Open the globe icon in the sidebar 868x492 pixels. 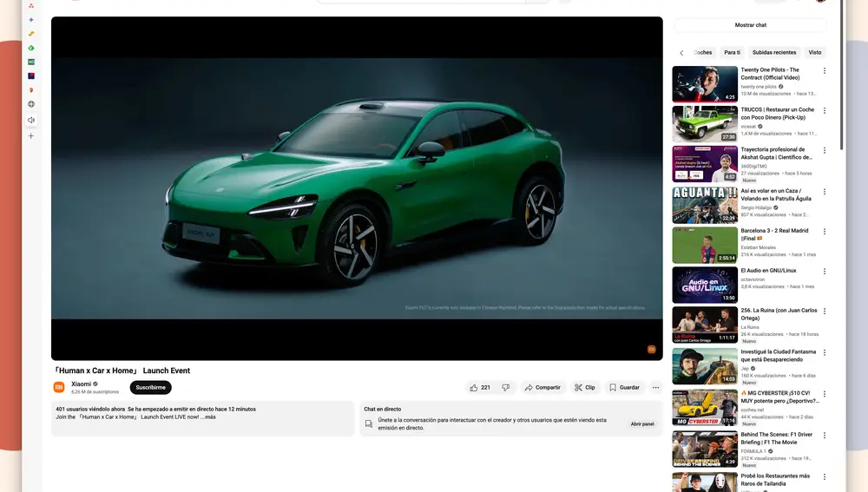click(31, 104)
